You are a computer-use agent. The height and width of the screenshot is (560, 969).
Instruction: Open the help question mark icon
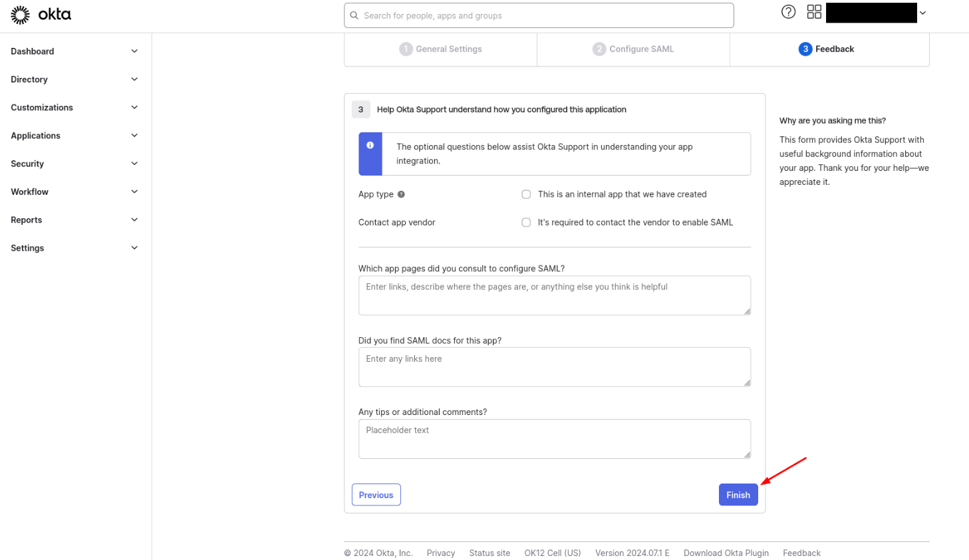point(788,12)
